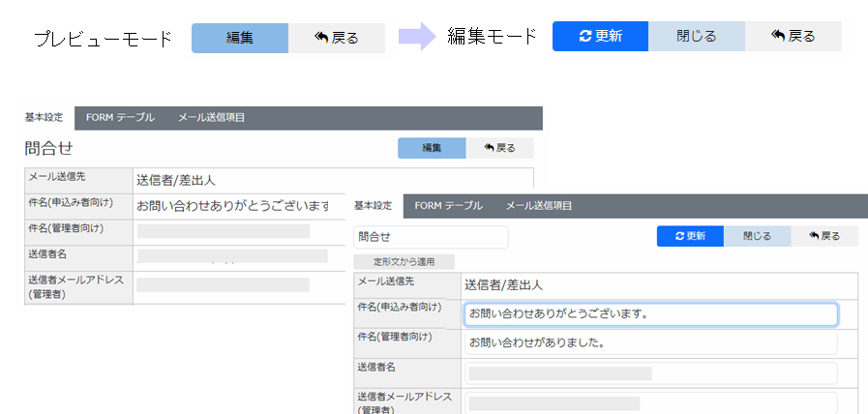Switch to FORM テーブル tab in edit panel
Image resolution: width=868 pixels, height=414 pixels.
point(448,206)
